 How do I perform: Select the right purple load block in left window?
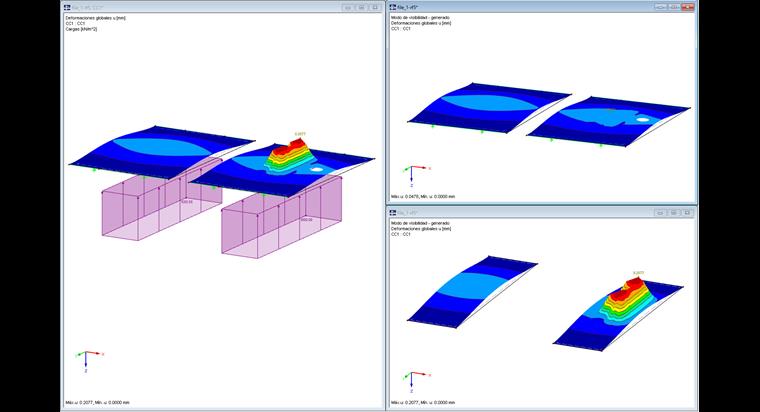(x=281, y=218)
